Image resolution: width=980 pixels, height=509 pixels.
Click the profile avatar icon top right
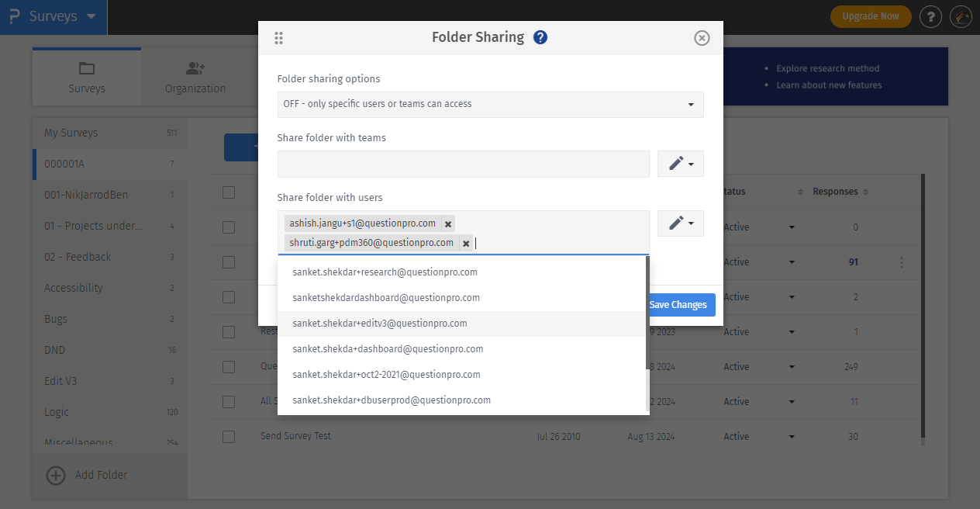tap(961, 16)
